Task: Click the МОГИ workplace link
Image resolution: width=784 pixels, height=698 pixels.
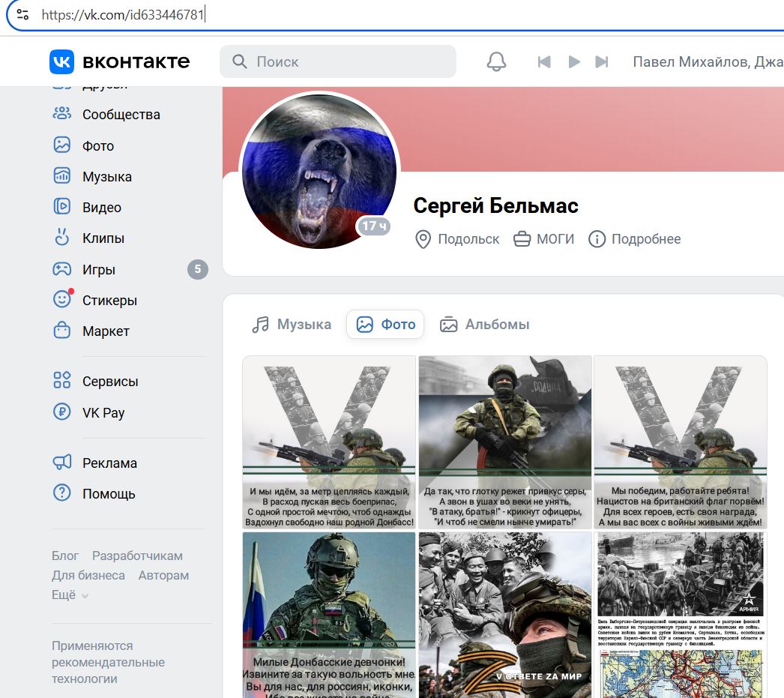Action: pyautogui.click(x=555, y=239)
